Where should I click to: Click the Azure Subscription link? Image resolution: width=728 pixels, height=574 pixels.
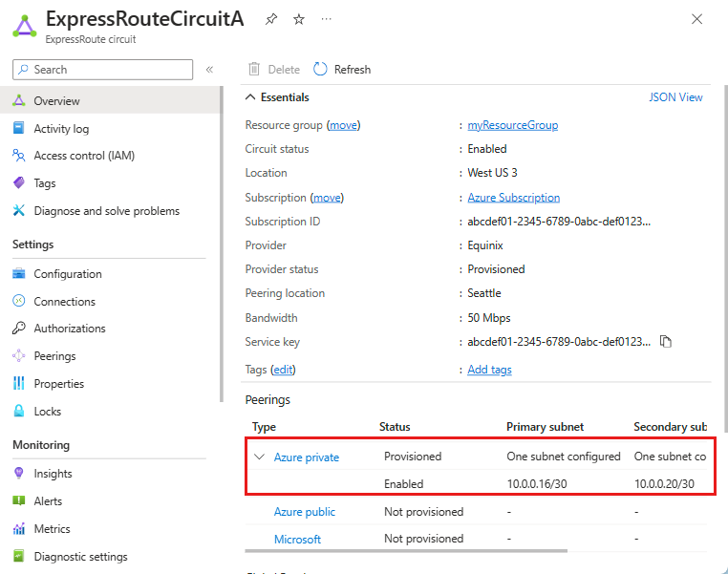pos(513,198)
